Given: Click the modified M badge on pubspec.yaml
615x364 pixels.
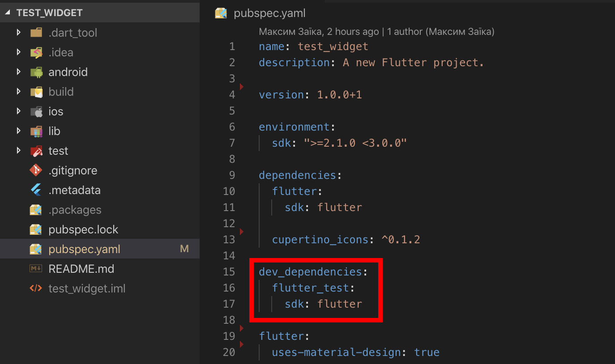Looking at the screenshot, I should click(184, 249).
